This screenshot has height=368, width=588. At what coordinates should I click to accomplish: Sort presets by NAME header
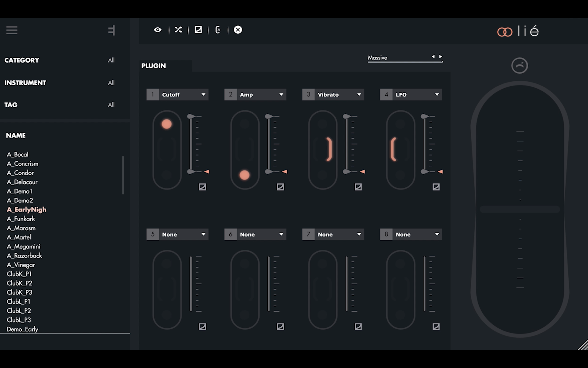point(16,135)
